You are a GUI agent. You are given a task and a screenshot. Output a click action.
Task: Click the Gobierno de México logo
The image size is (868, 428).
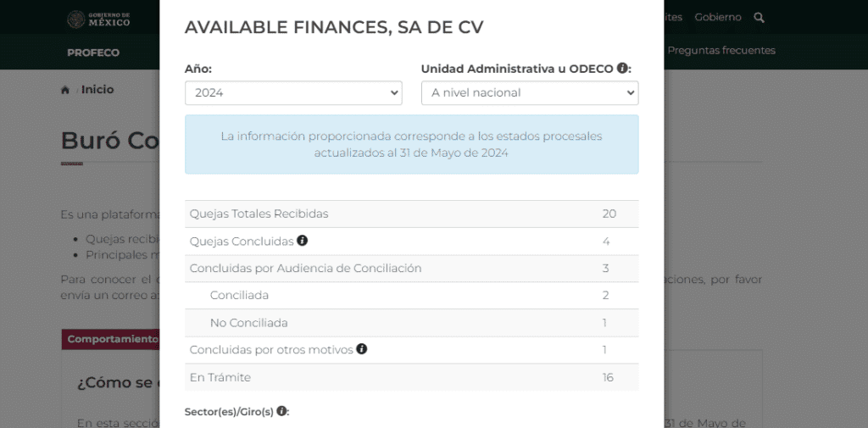[99, 19]
